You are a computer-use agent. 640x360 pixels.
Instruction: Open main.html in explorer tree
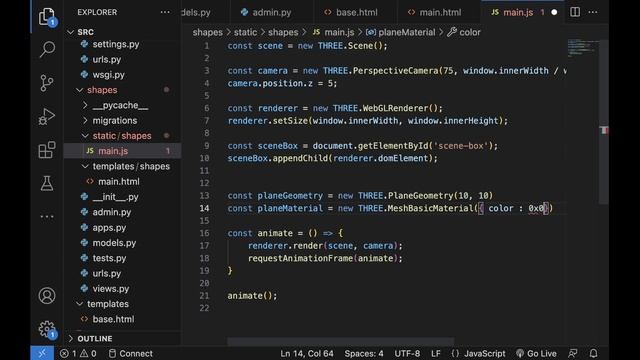pos(122,182)
